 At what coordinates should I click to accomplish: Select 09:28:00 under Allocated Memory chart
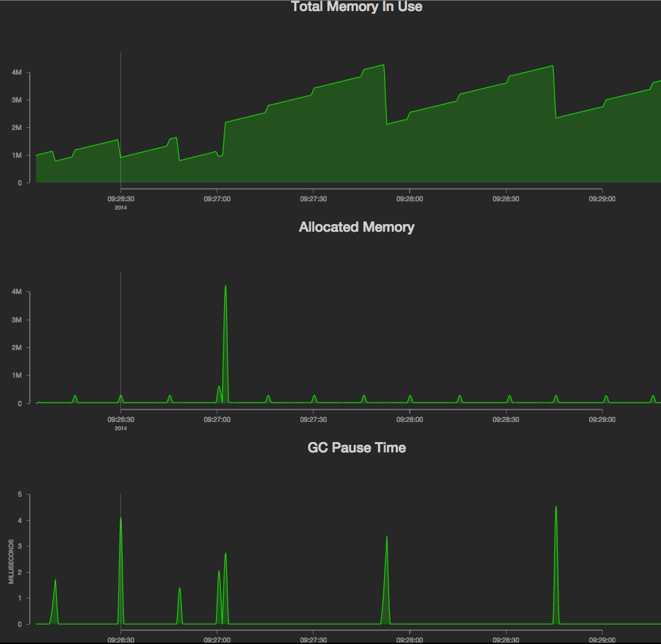click(x=410, y=419)
